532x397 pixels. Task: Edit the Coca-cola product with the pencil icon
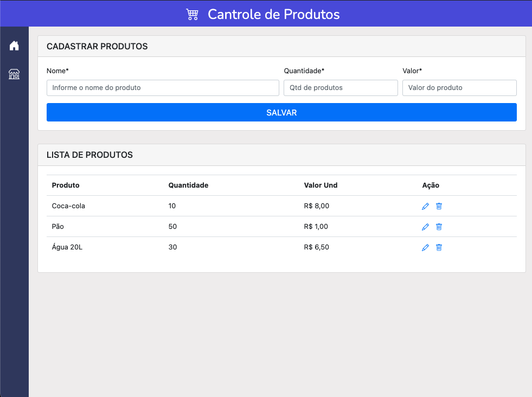point(425,206)
